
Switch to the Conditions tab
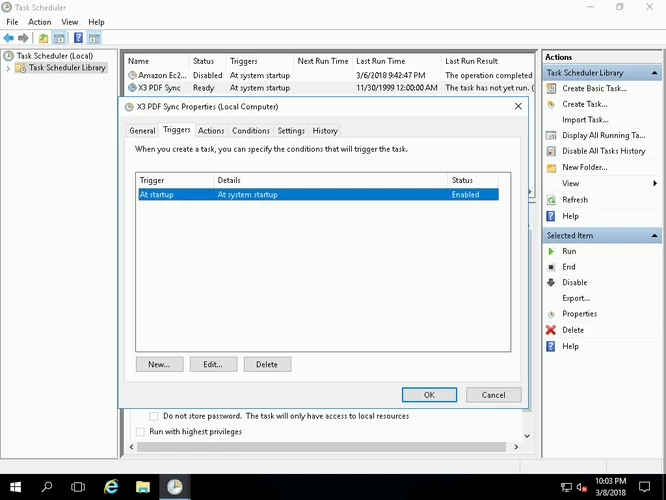coord(251,131)
